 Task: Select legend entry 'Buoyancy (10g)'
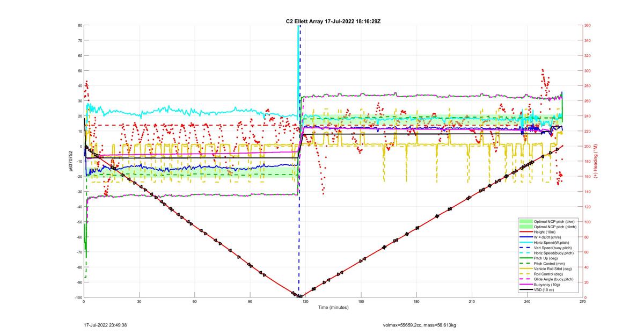pyautogui.click(x=546, y=285)
